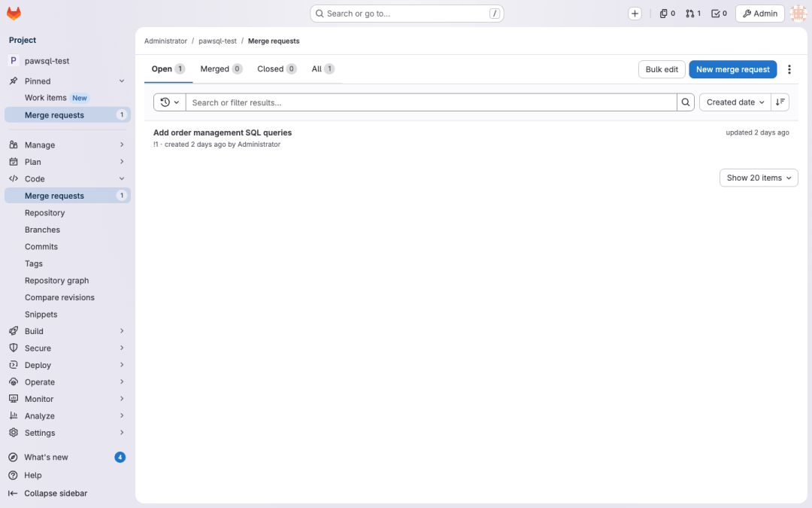The width and height of the screenshot is (812, 508).
Task: Switch to the Open tab
Action: 168,69
